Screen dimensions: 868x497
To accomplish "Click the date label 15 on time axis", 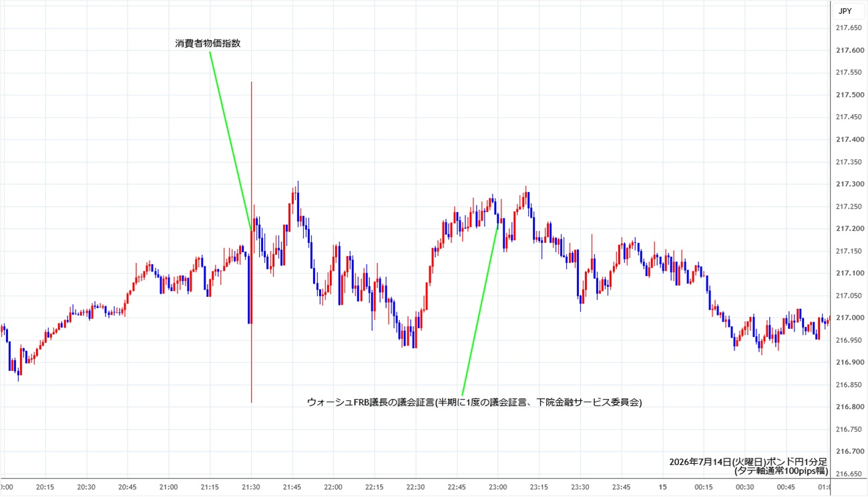I will (x=662, y=487).
